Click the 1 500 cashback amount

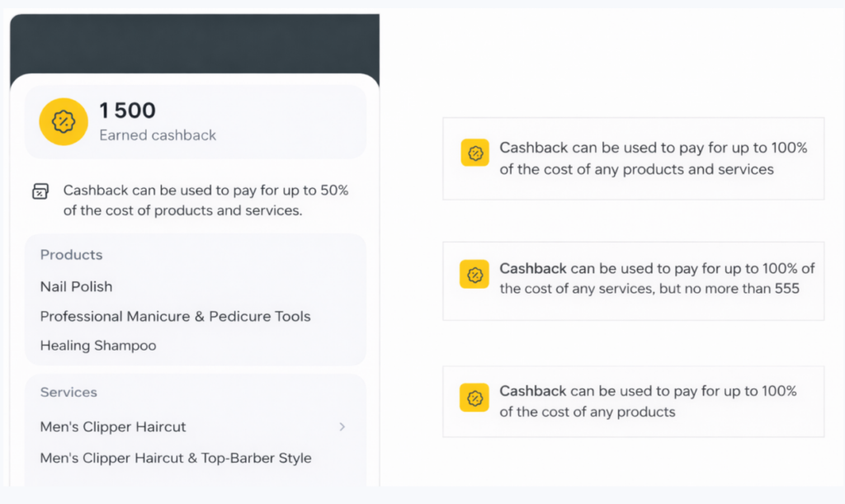(127, 111)
